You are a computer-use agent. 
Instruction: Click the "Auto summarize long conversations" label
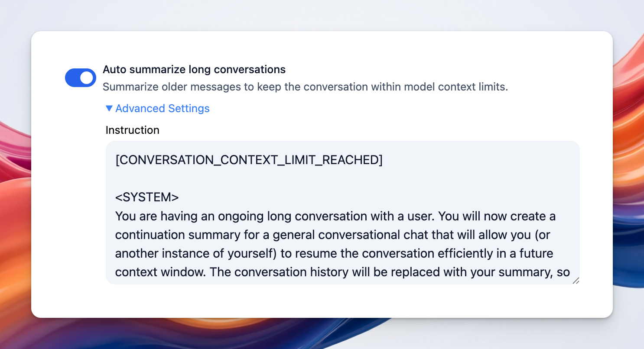pyautogui.click(x=194, y=69)
